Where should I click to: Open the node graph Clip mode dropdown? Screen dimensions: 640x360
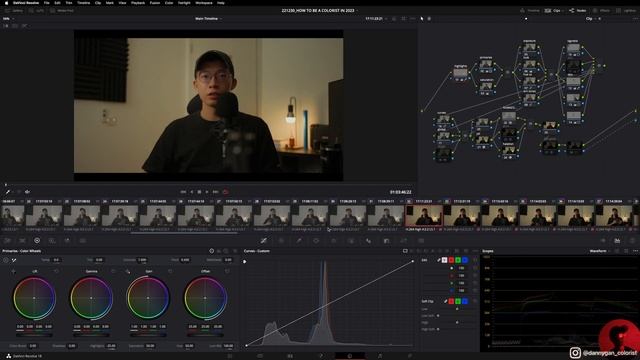pyautogui.click(x=591, y=18)
